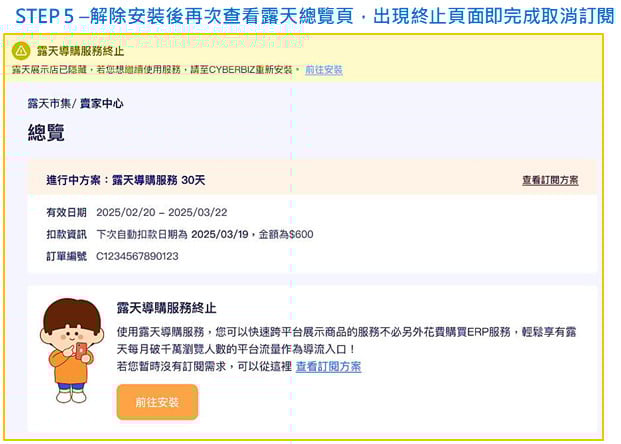Click the 露天導購服務終止 card heading
Screen dimensions: 621x444
coord(166,308)
